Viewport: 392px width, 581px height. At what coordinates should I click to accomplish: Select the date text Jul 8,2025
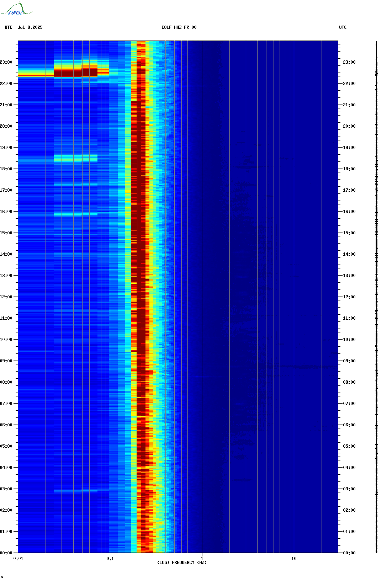pos(30,27)
